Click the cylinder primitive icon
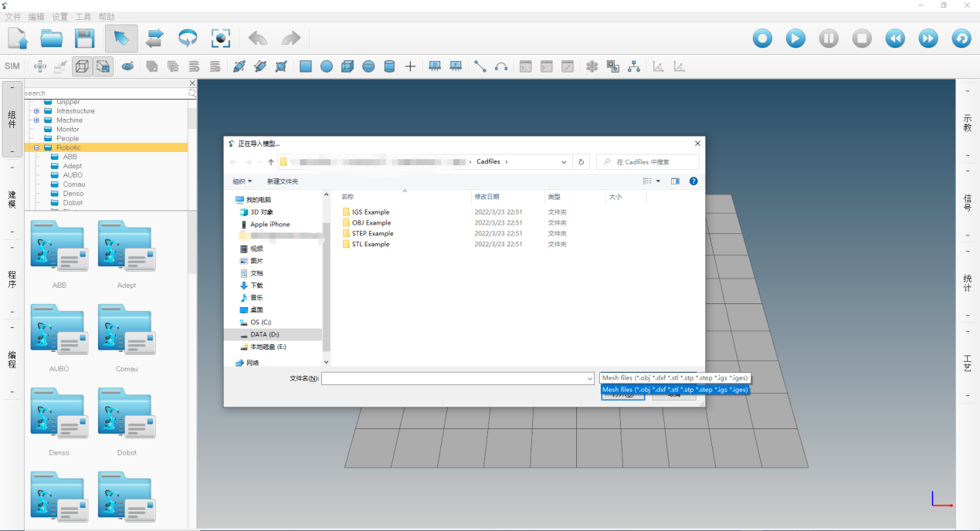 389,67
